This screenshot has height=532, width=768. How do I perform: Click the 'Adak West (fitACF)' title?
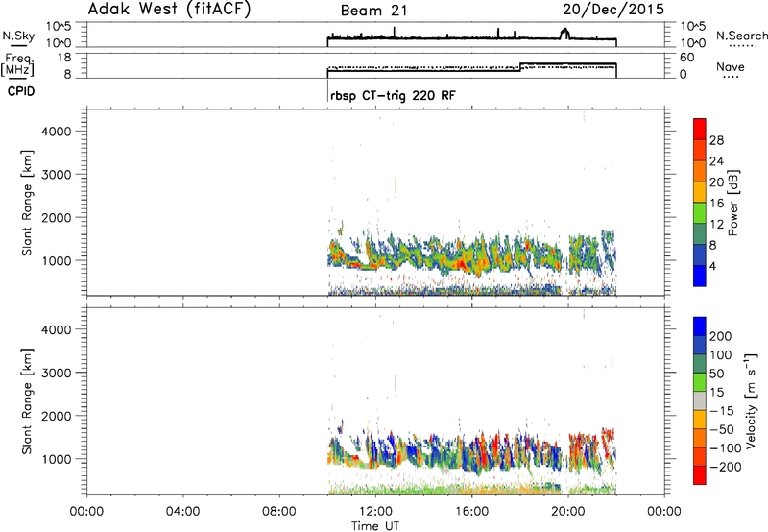(170, 9)
